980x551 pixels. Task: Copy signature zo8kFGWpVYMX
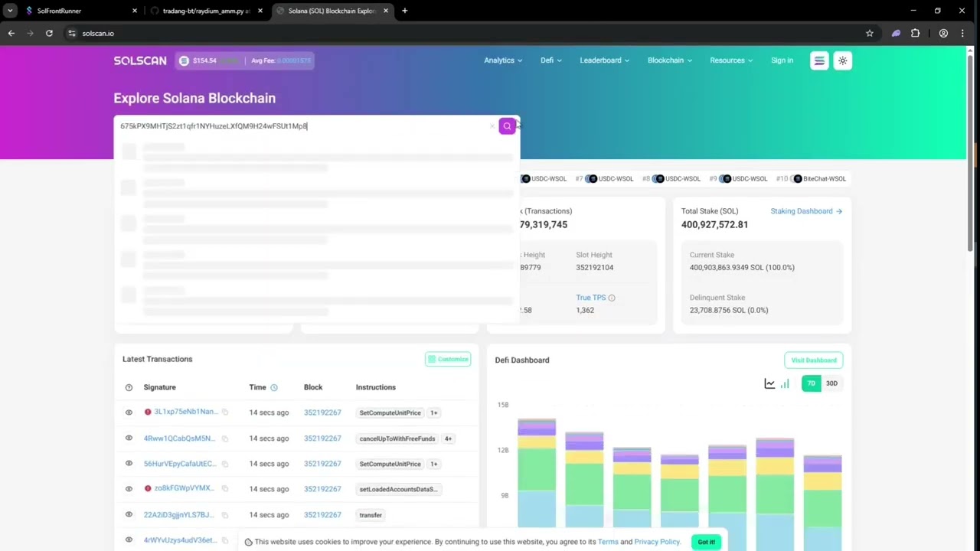[x=225, y=489]
